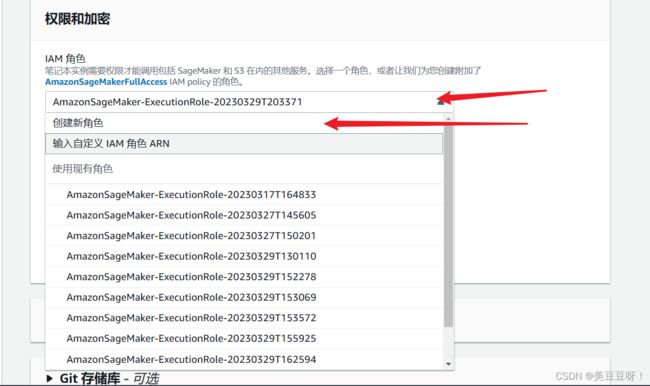Image resolution: width=650 pixels, height=386 pixels.
Task: Select role AmazonSageMaker-ExecutionRole-20230327T145605
Action: pos(244,215)
